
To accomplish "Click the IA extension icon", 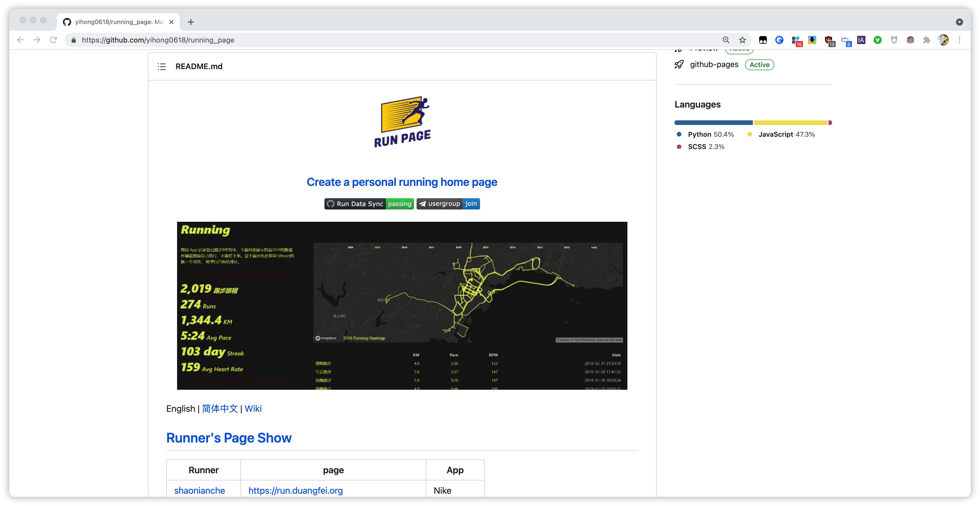I will click(x=861, y=40).
